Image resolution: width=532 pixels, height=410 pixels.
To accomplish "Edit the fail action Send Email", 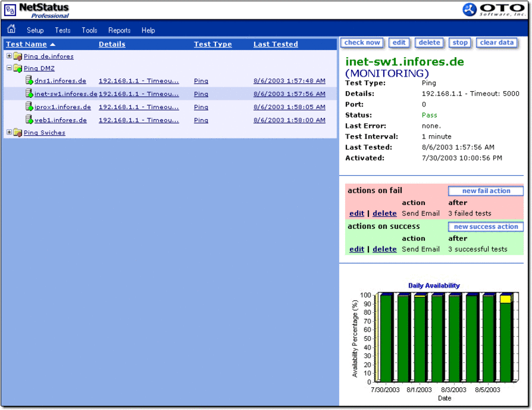I will coord(356,214).
